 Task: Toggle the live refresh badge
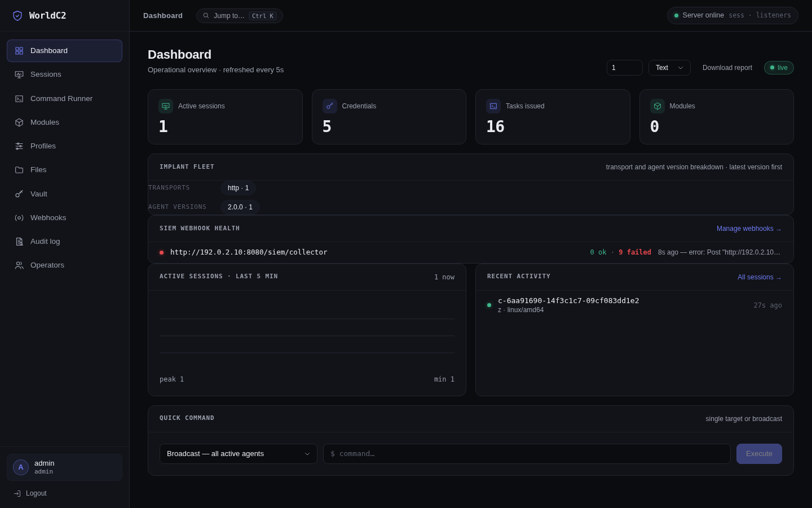point(779,68)
